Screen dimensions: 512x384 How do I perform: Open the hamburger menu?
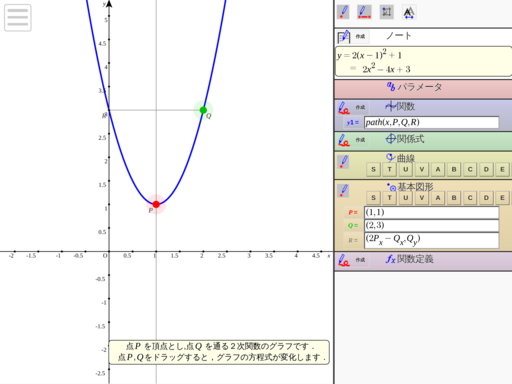[x=18, y=18]
